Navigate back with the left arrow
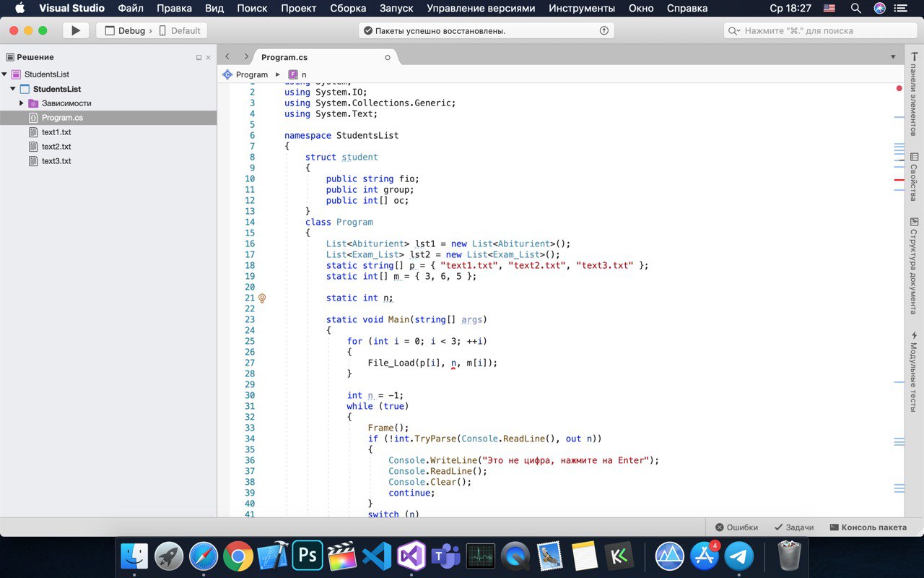This screenshot has width=924, height=578. (227, 57)
